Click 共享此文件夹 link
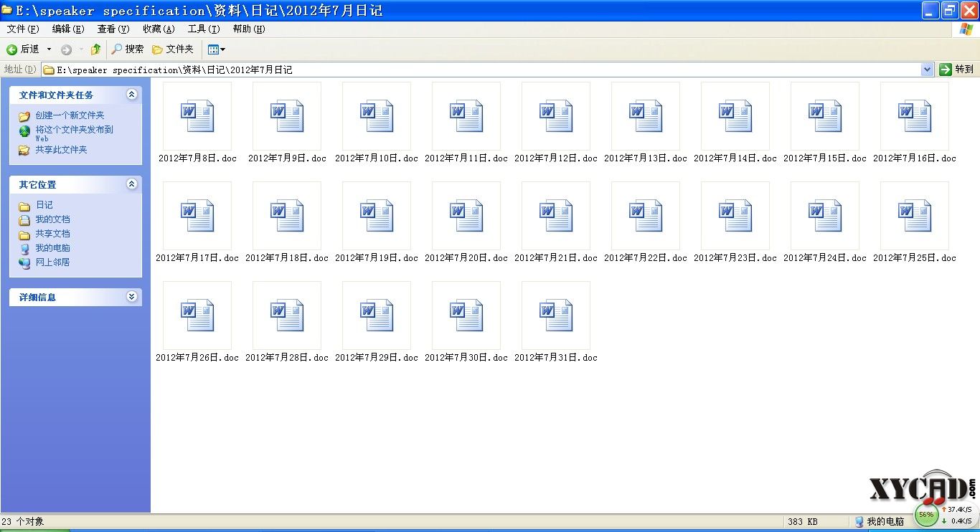Image resolution: width=980 pixels, height=532 pixels. pos(61,150)
